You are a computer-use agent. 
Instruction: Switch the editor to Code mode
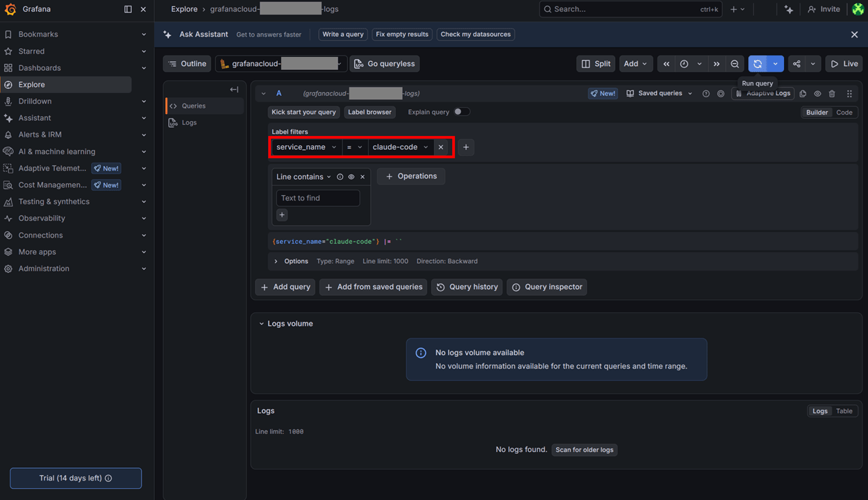(x=844, y=112)
